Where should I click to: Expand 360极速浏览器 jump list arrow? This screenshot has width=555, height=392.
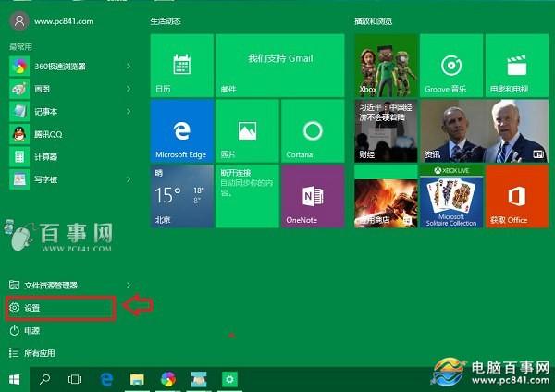(129, 67)
